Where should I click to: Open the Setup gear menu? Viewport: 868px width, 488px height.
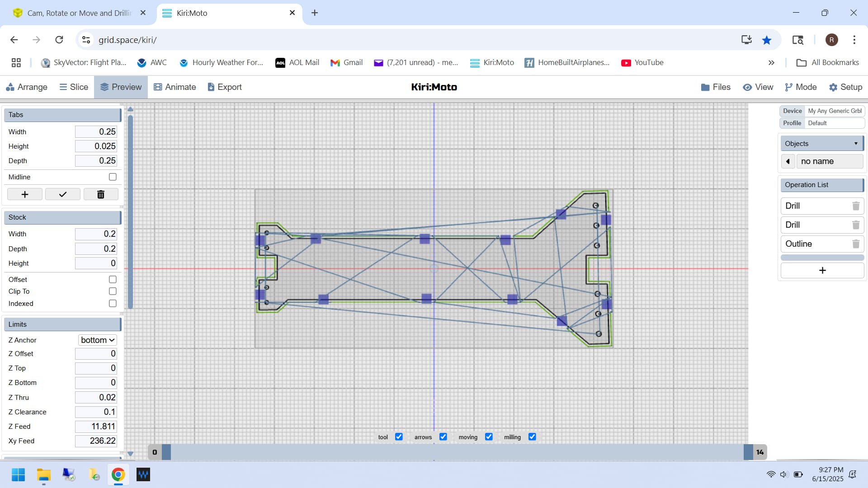(x=845, y=87)
